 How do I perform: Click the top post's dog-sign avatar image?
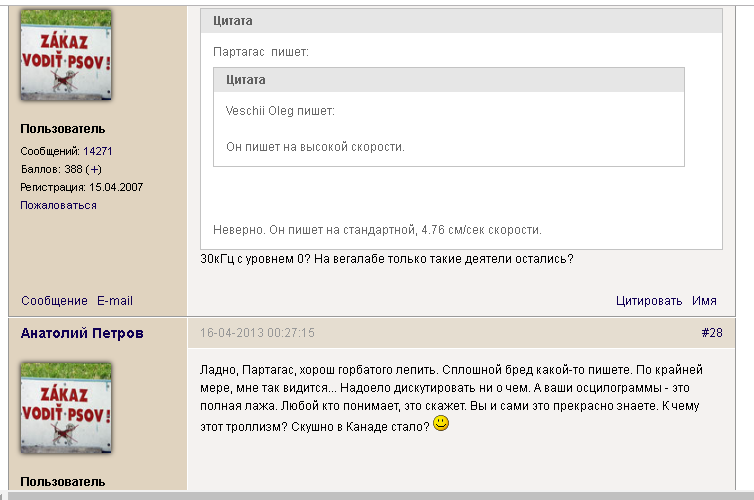[x=67, y=55]
